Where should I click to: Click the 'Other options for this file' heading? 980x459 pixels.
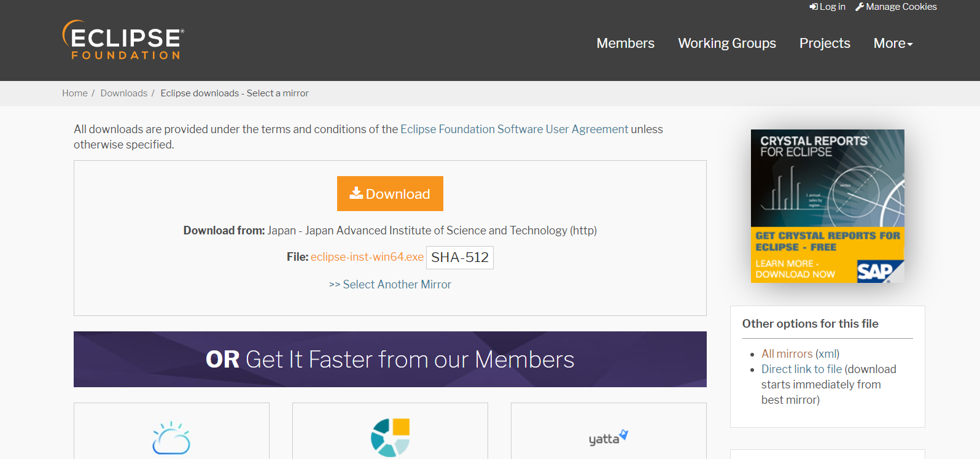click(x=810, y=324)
